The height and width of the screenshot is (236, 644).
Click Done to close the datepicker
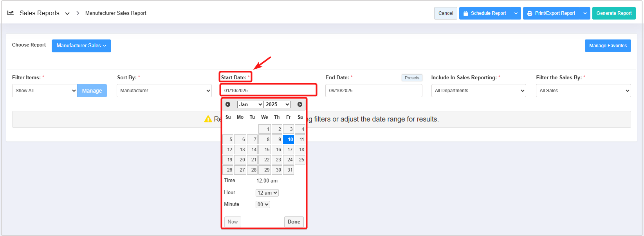[x=294, y=222]
